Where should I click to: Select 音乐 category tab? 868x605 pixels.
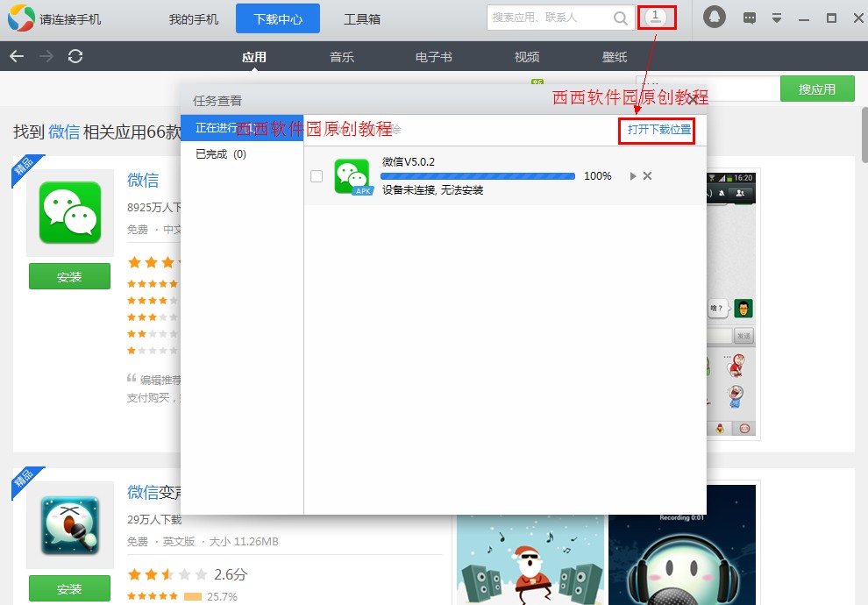coord(342,56)
